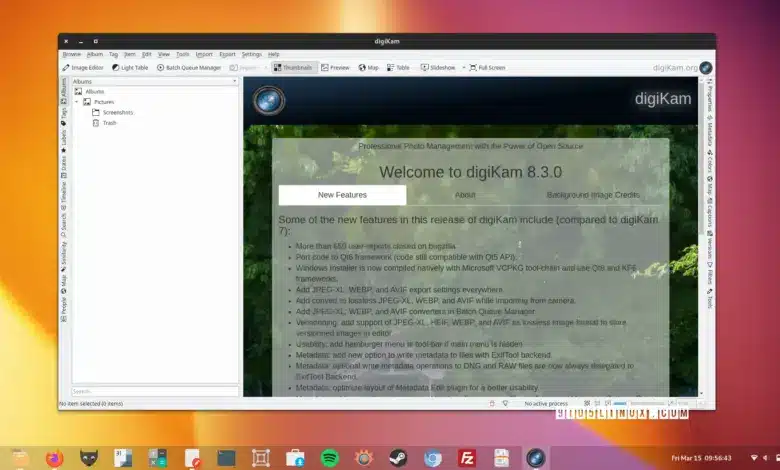
Task: Start the Slideshow
Action: (438, 68)
